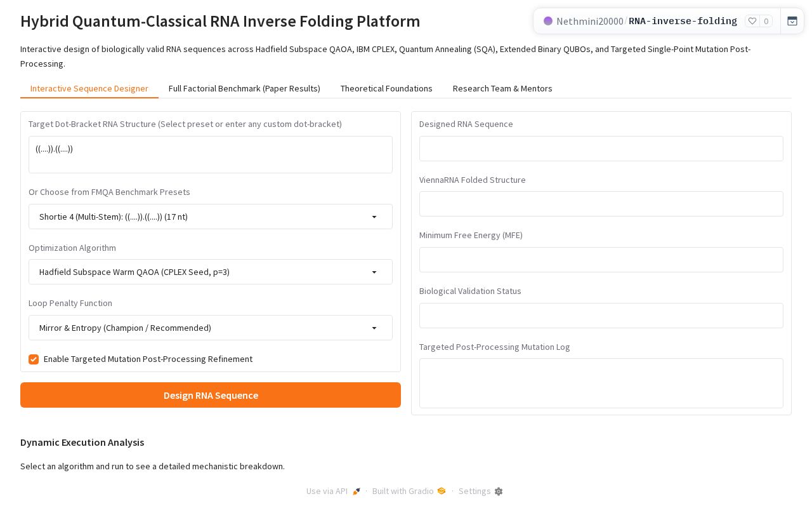The image size is (812, 508).
Task: Open the FMQA Benchmark Presets dropdown
Action: click(211, 217)
